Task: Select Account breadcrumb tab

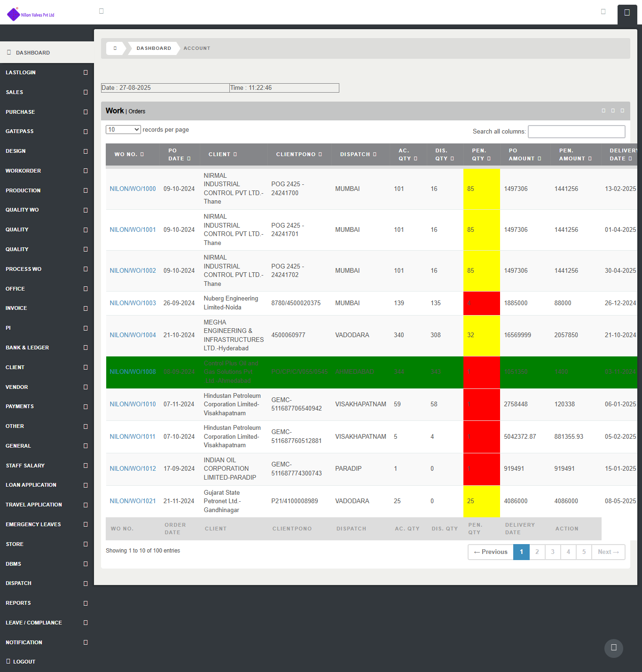Action: [197, 48]
